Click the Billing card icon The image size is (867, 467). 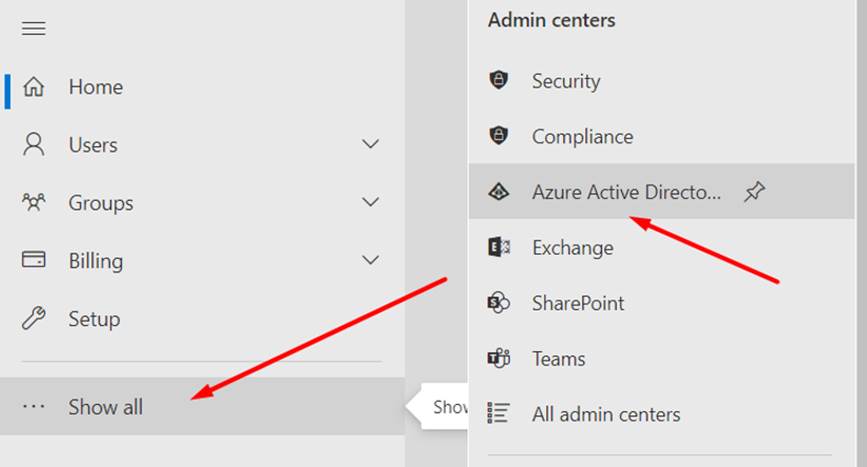click(34, 261)
